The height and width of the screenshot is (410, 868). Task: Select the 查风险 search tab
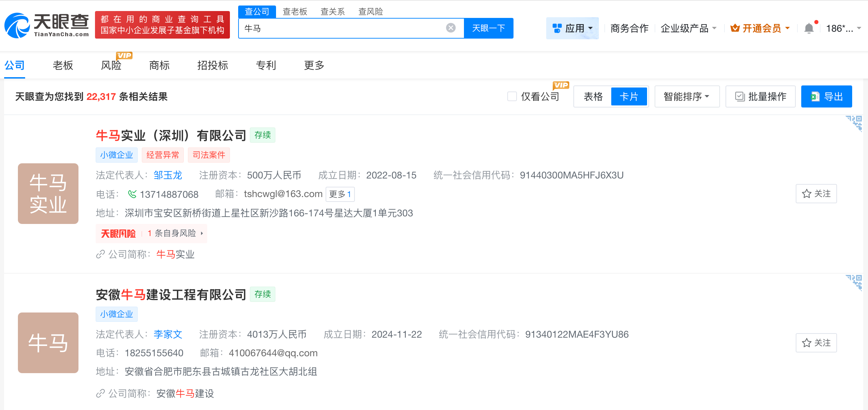371,12
